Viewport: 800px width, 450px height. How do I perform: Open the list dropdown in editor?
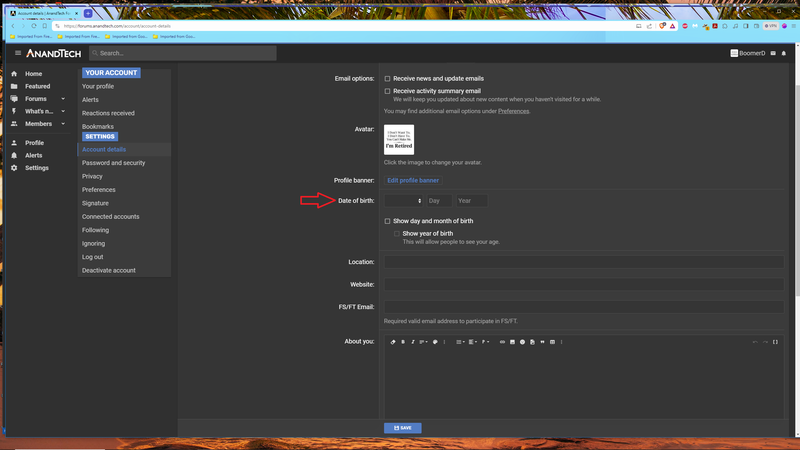[x=460, y=342]
